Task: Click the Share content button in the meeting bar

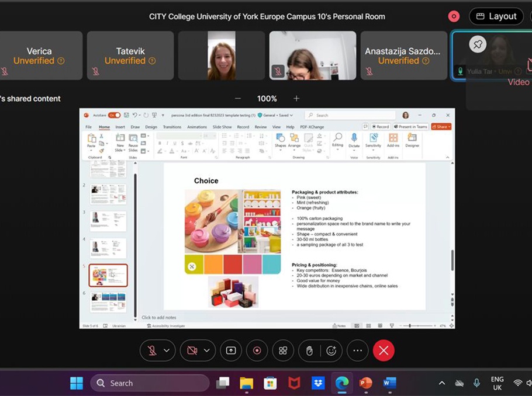Action: (x=231, y=350)
